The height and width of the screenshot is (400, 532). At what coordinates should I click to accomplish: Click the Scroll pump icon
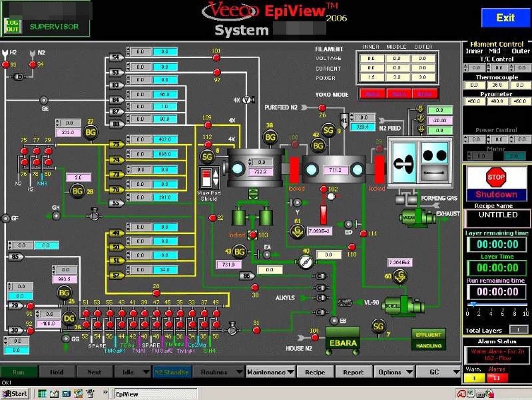tap(403, 306)
